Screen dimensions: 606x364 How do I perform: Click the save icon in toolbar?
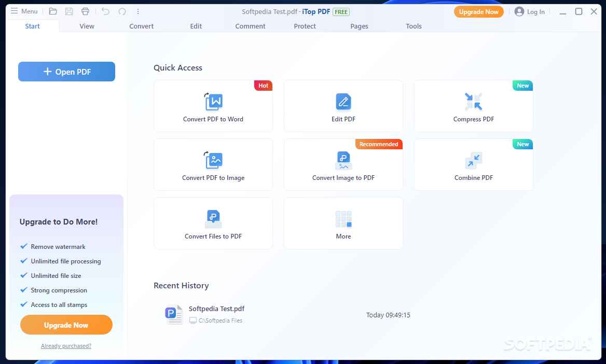tap(69, 11)
